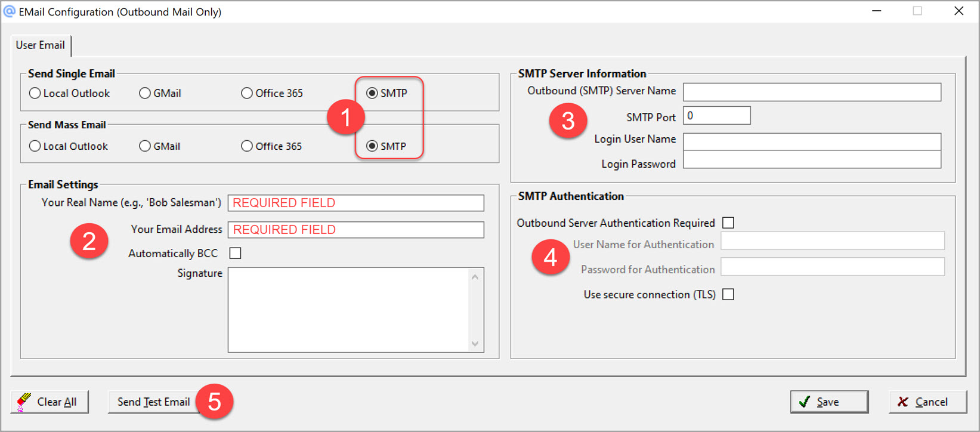Enable Use secure connection (TLS)
Image resolution: width=980 pixels, height=432 pixels.
(x=728, y=295)
